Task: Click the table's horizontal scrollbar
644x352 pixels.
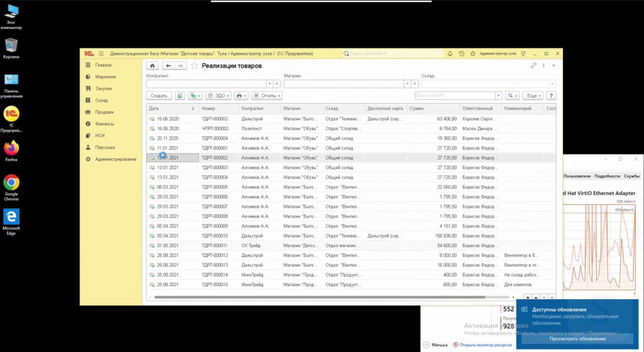Action: 314,297
